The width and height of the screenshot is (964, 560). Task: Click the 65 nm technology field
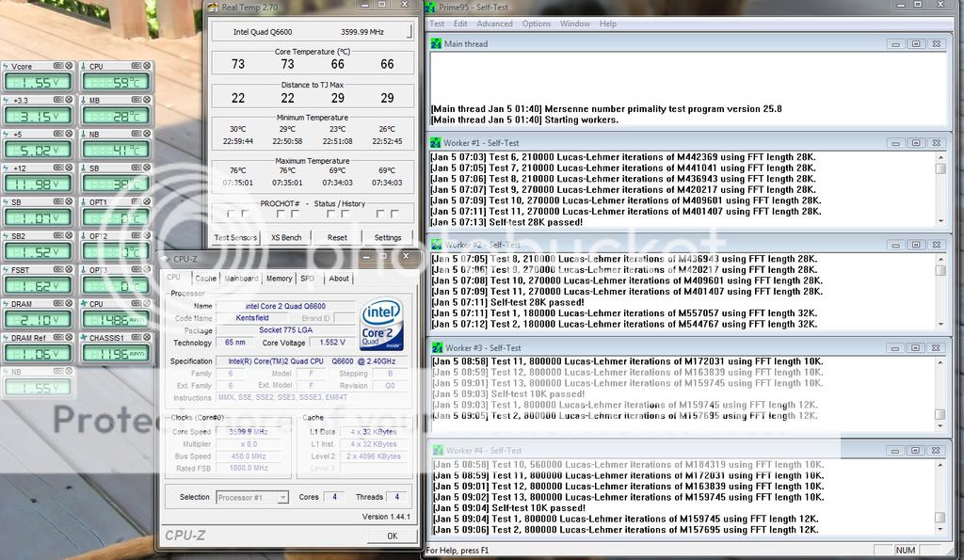click(x=234, y=343)
